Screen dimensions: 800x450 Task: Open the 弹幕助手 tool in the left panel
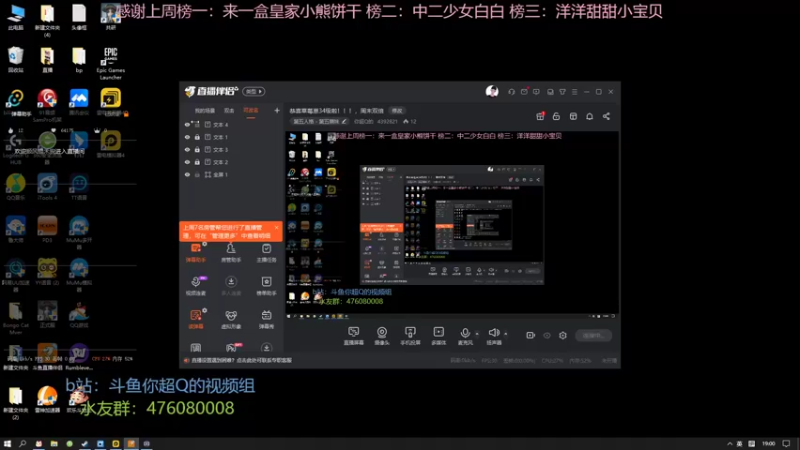[x=195, y=253]
